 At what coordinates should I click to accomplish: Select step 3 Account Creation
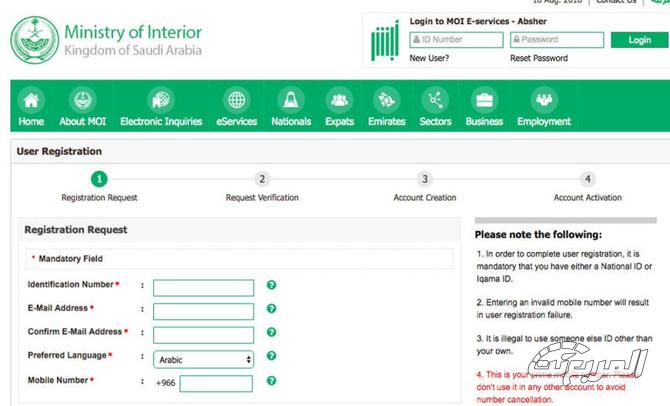click(x=425, y=179)
